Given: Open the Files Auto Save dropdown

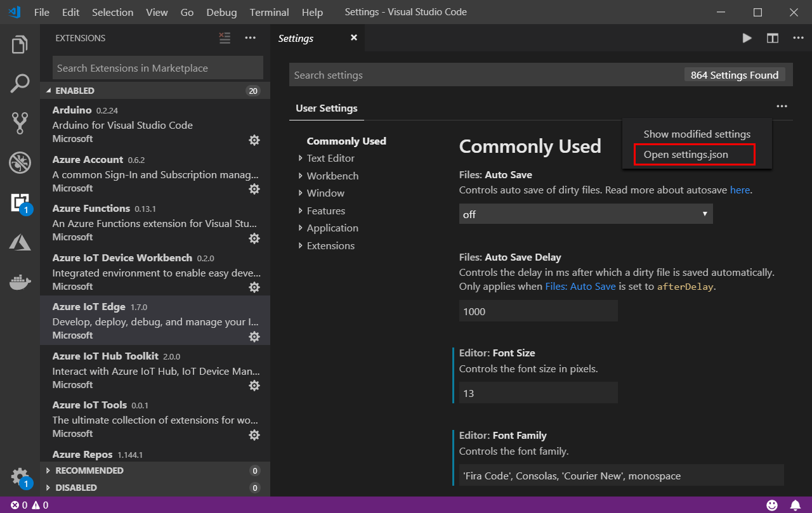Looking at the screenshot, I should tap(586, 214).
